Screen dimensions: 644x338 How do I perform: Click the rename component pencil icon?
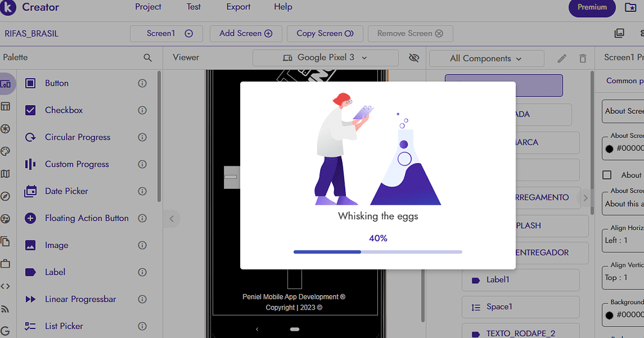coord(562,59)
